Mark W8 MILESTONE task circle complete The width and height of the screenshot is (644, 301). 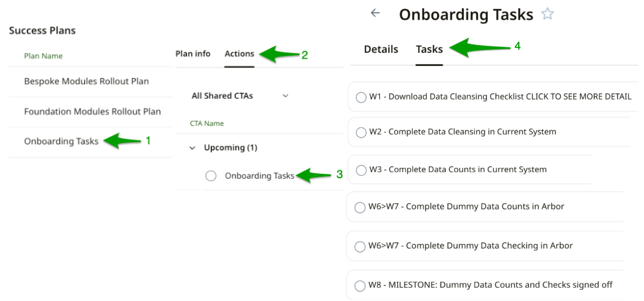click(x=360, y=286)
